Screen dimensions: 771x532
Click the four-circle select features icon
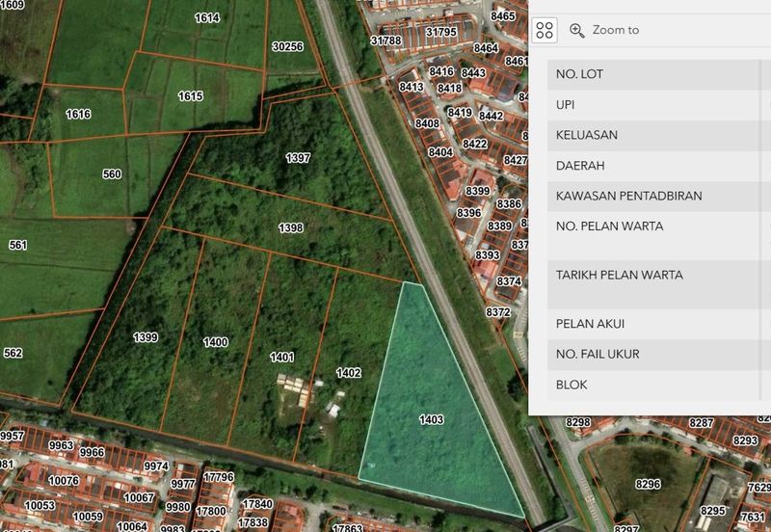[545, 30]
